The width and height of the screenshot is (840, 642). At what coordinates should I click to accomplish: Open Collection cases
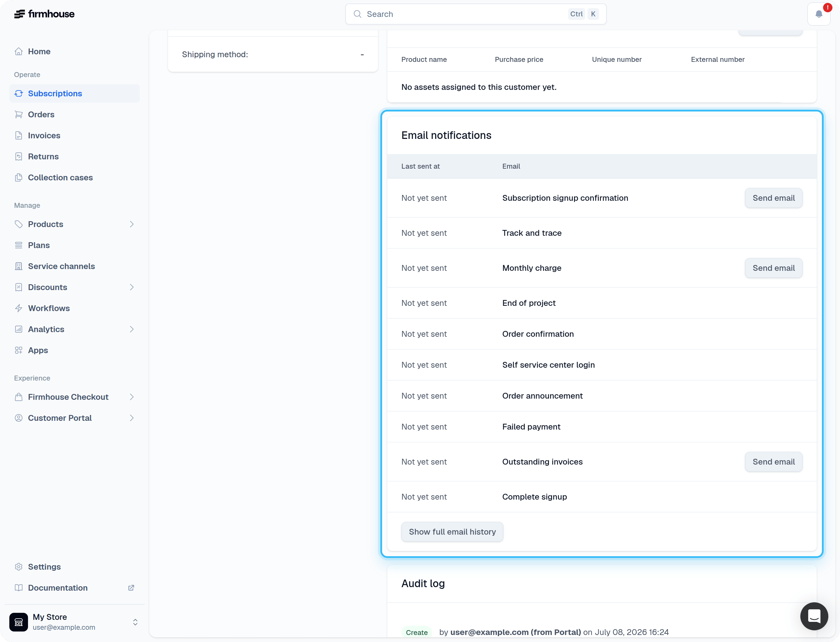pyautogui.click(x=74, y=177)
